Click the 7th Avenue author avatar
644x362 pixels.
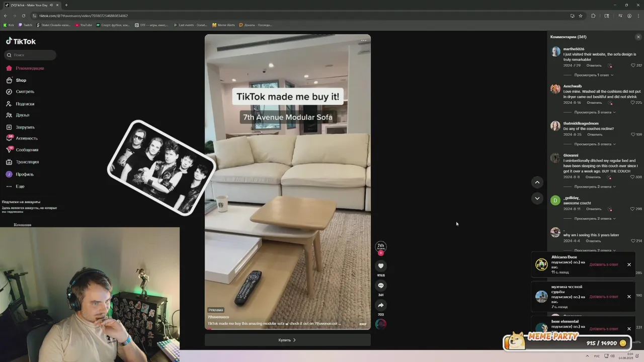tap(381, 246)
